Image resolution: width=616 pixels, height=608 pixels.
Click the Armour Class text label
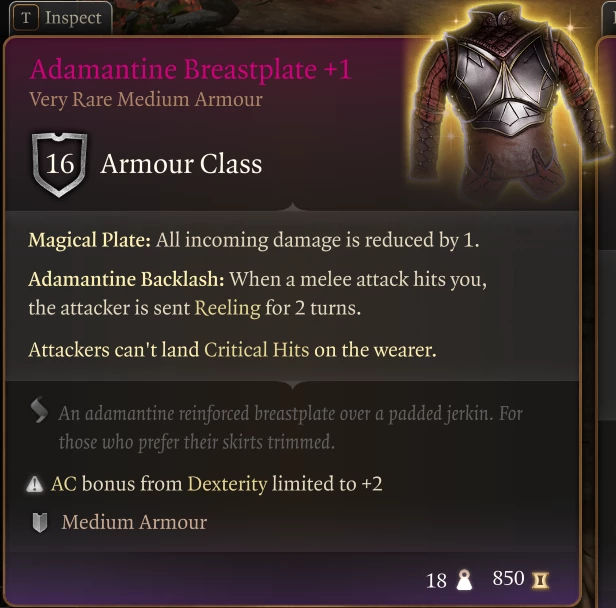tap(181, 164)
